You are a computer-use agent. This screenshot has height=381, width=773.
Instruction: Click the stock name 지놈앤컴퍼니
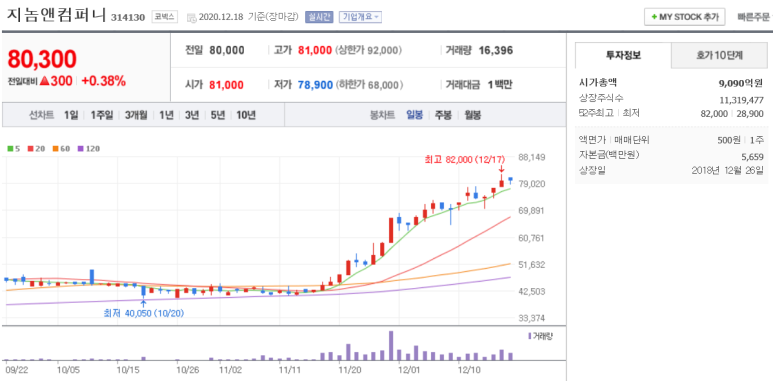(x=56, y=16)
